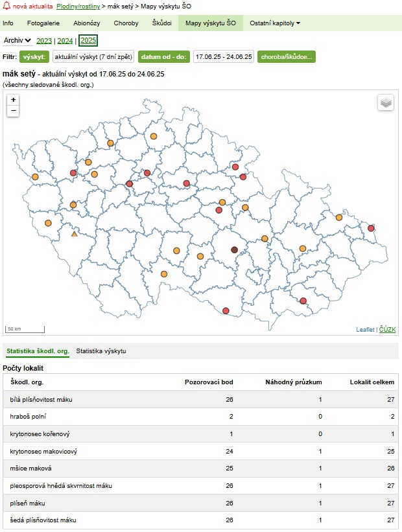Open archive year 2024
Image resolution: width=402 pixels, height=532 pixels.
point(65,41)
